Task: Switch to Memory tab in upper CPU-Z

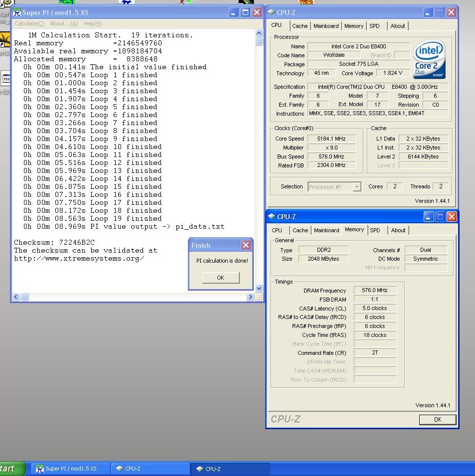Action: [353, 26]
